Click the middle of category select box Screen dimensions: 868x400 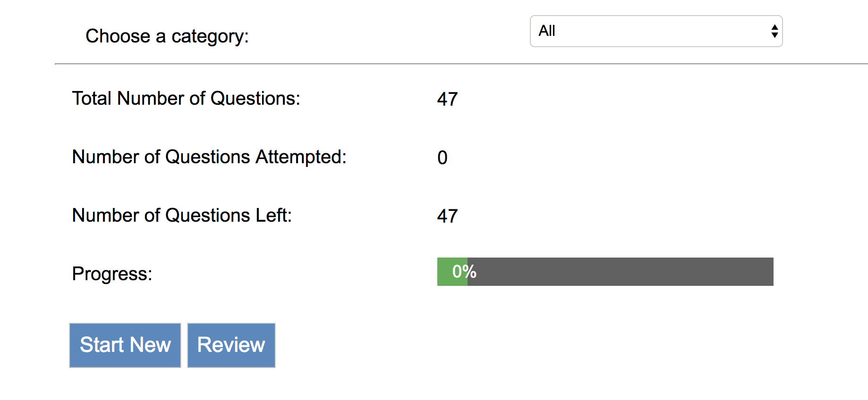[x=656, y=31]
